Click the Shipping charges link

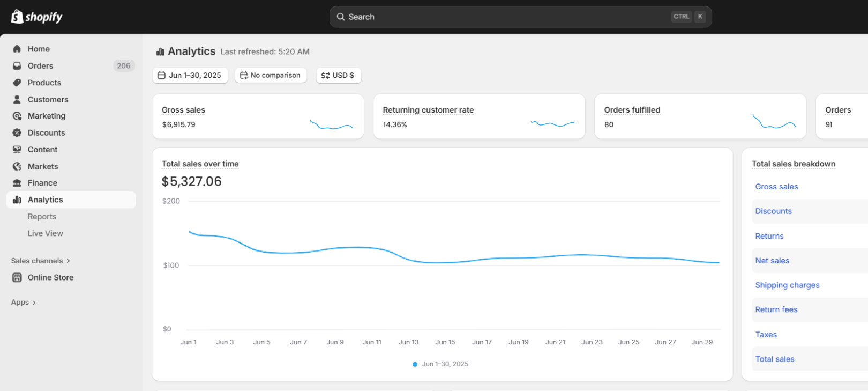pyautogui.click(x=787, y=285)
